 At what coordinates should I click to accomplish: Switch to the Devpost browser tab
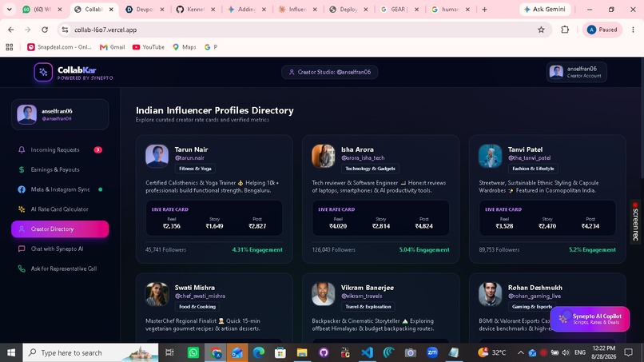point(145,10)
